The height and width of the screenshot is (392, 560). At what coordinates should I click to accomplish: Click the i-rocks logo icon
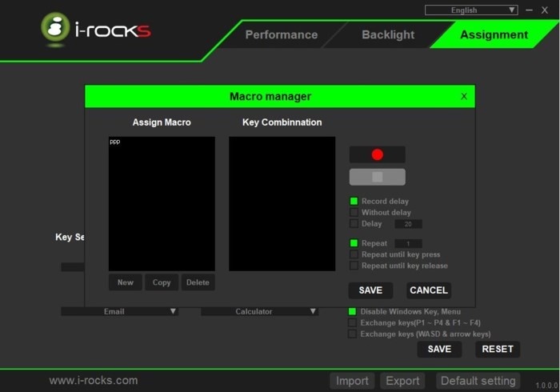55,29
